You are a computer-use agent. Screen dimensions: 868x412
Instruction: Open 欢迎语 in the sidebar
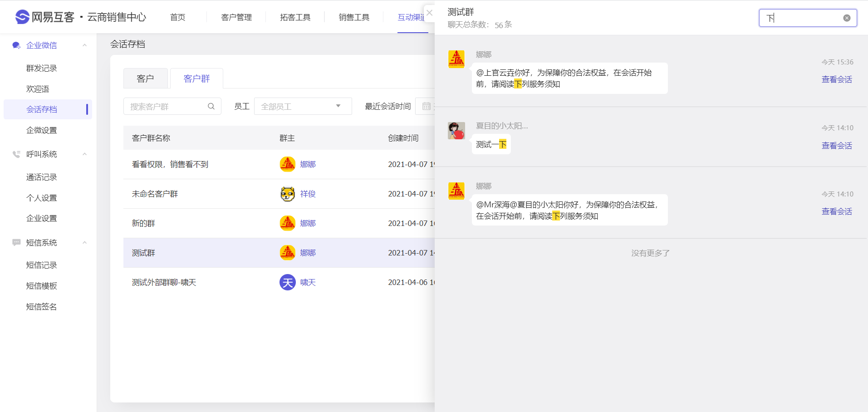[38, 89]
